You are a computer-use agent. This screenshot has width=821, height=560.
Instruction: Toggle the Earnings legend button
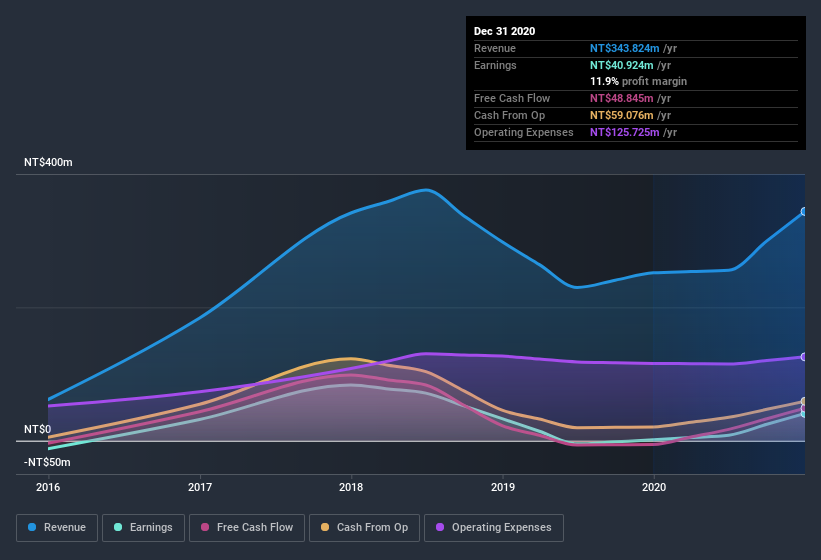click(143, 528)
